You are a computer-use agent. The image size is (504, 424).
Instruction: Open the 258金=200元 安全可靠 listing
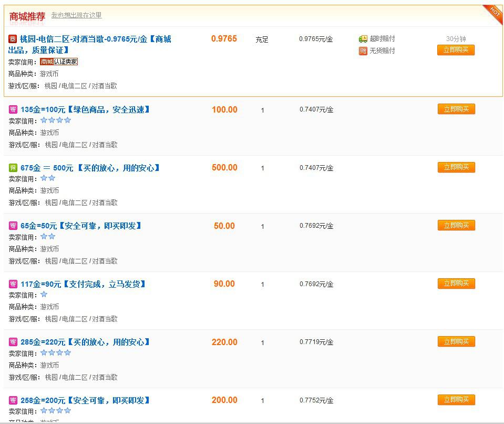[x=85, y=400]
